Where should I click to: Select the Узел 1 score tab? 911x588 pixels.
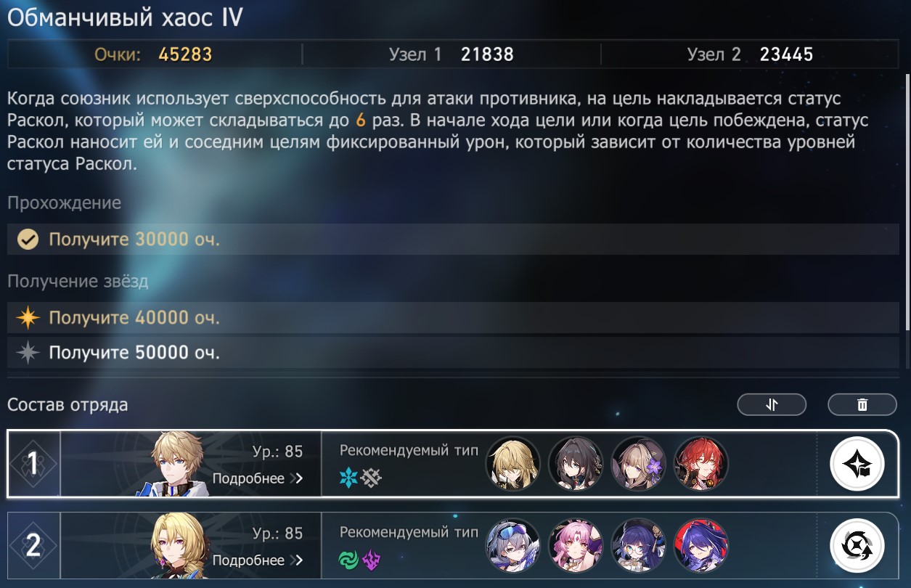click(x=451, y=54)
